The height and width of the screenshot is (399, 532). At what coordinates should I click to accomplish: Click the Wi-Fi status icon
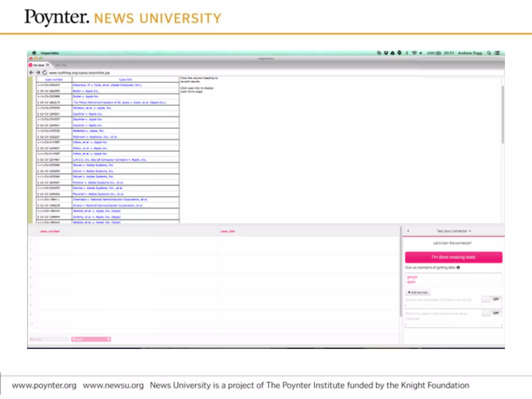pos(414,53)
